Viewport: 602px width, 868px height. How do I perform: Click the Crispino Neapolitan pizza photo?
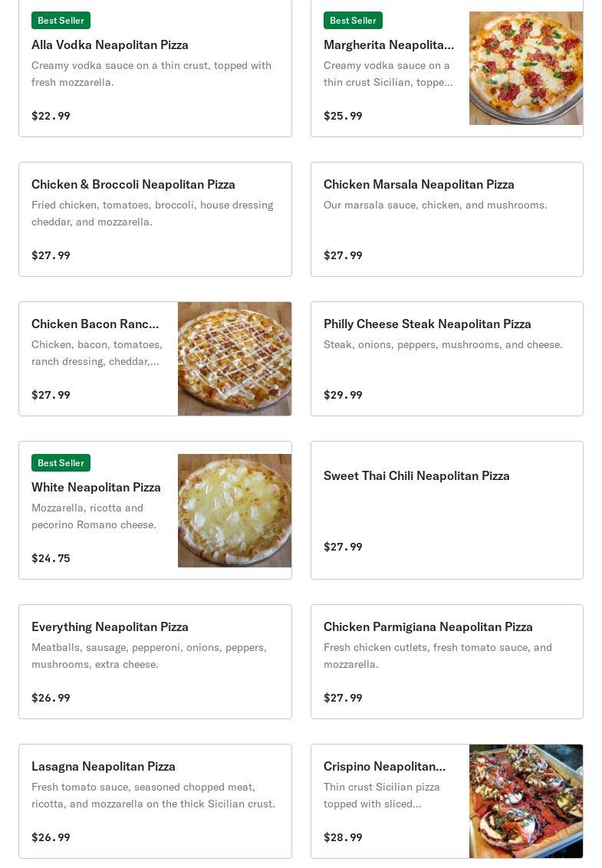(525, 801)
